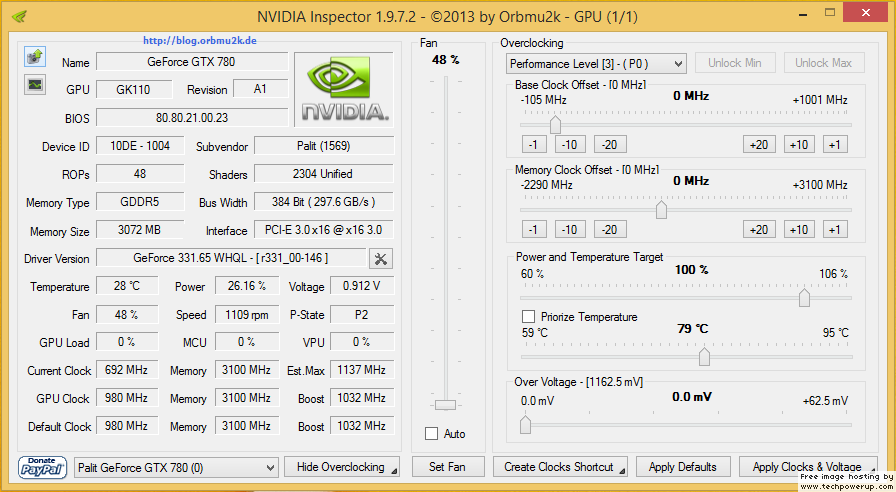Click the power target slider thumb
This screenshot has width=896, height=492.
(804, 298)
